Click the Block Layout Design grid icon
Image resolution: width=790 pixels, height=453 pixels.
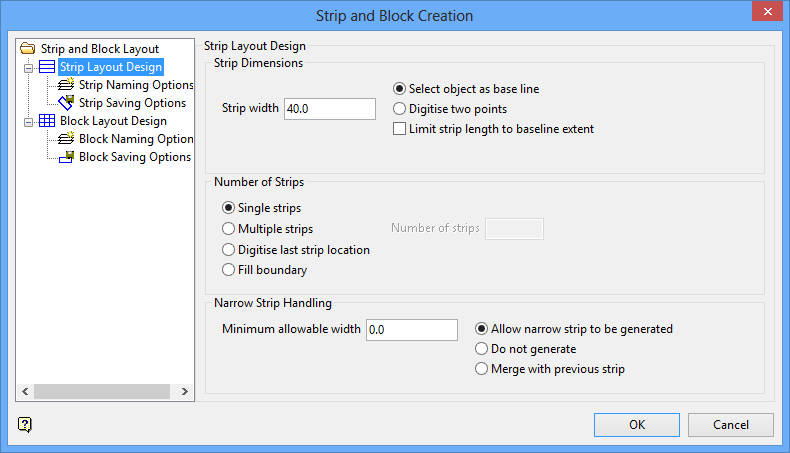pos(47,121)
